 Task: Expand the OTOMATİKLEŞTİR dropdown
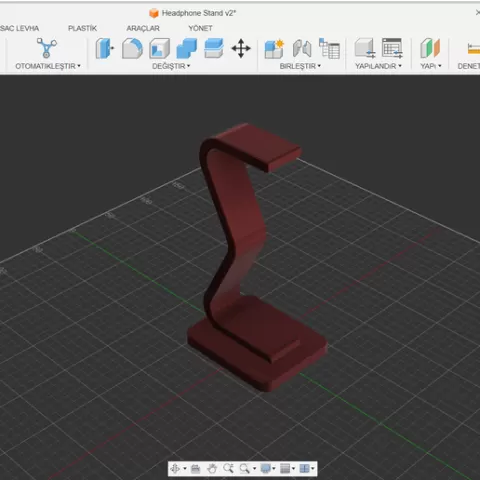pos(48,66)
